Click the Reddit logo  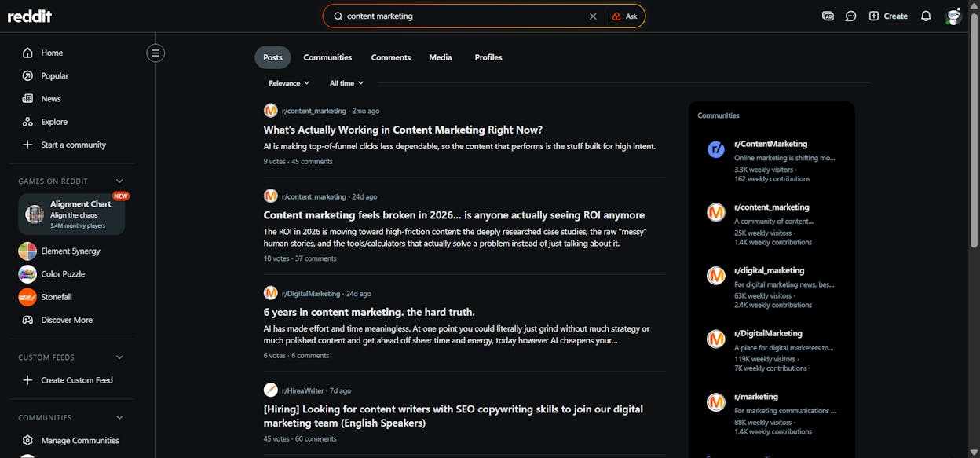(x=30, y=16)
